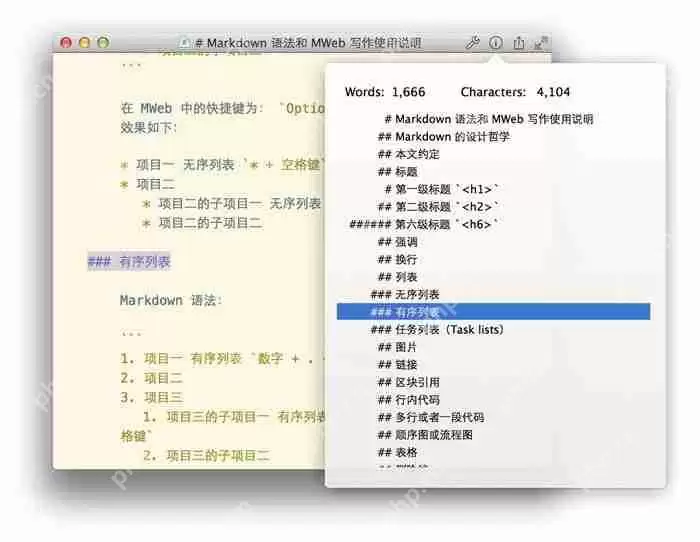Select '## 图片' in the outline

(398, 347)
